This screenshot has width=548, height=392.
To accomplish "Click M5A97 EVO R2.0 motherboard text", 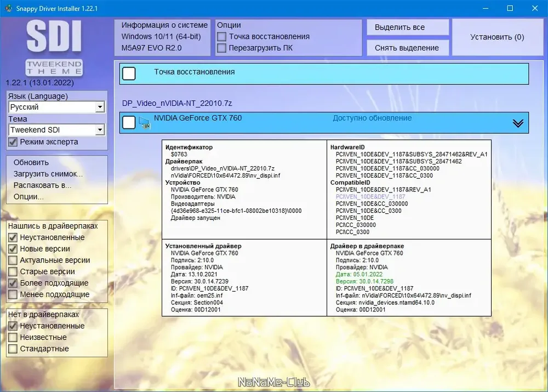I will 151,48.
